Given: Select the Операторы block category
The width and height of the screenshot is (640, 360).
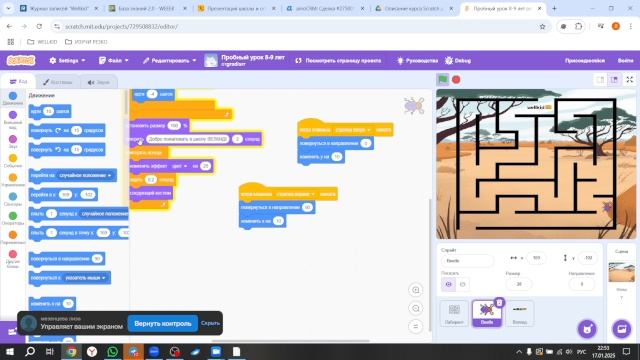Looking at the screenshot, I should point(13,216).
